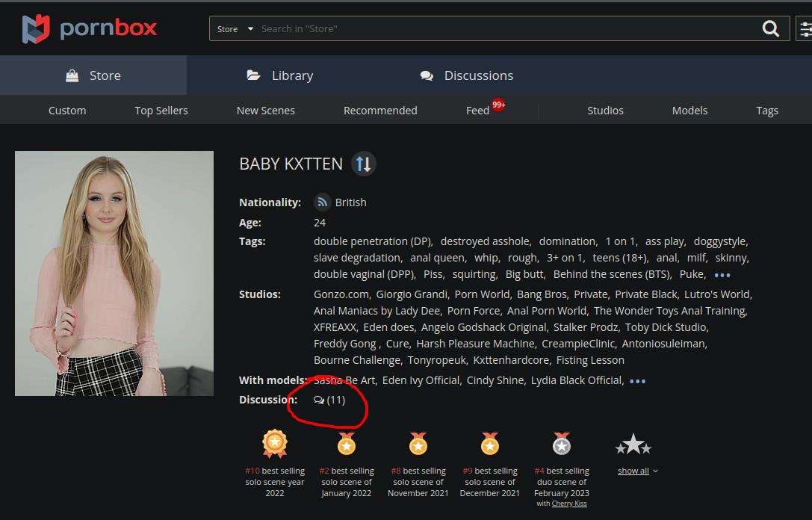Viewport: 812px width, 520px height.
Task: Click the three-star show all icon
Action: [633, 445]
